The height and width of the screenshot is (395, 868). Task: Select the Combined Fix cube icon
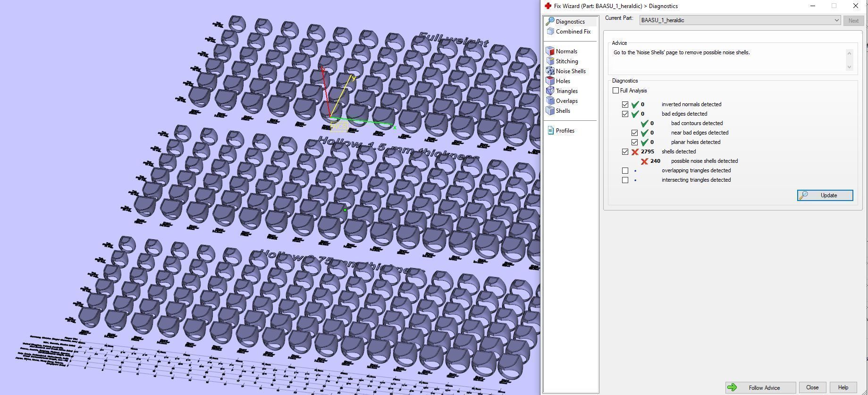pyautogui.click(x=550, y=32)
